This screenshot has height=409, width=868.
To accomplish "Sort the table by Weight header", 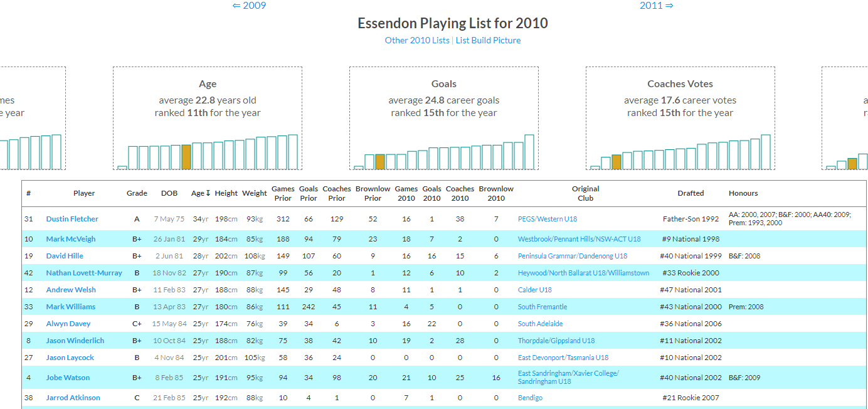I will click(x=255, y=193).
